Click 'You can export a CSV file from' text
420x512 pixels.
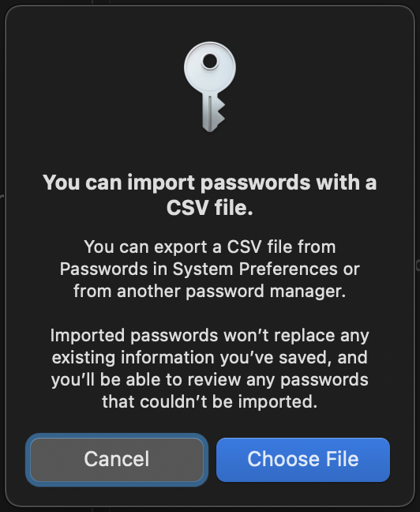click(x=210, y=247)
